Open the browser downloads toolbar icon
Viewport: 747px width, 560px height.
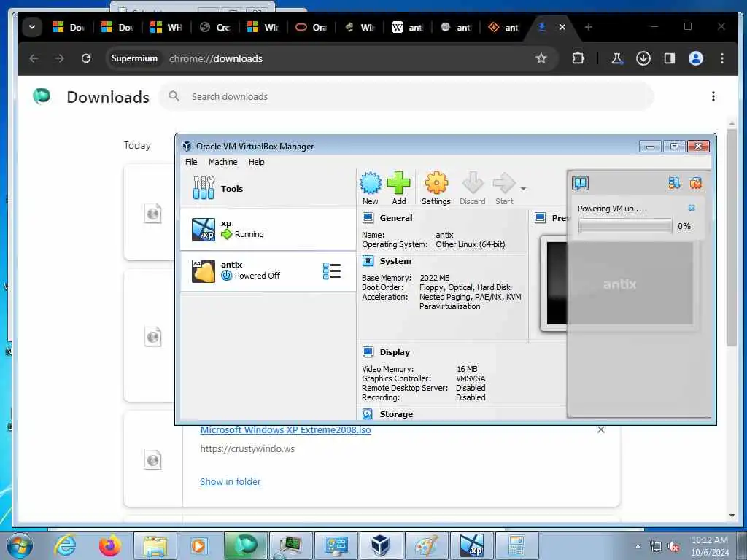(643, 58)
